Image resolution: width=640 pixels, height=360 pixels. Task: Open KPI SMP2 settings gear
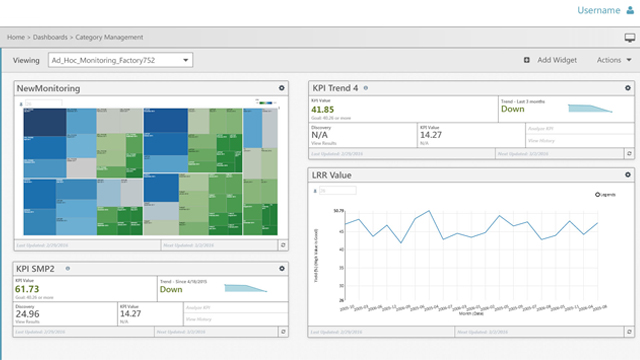[282, 268]
